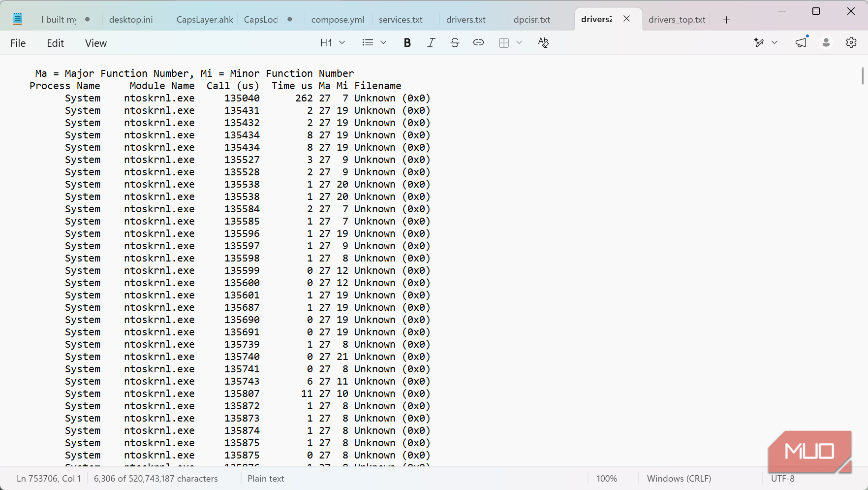The image size is (868, 490).
Task: Switch to the drivers.txt tab
Action: coord(466,20)
